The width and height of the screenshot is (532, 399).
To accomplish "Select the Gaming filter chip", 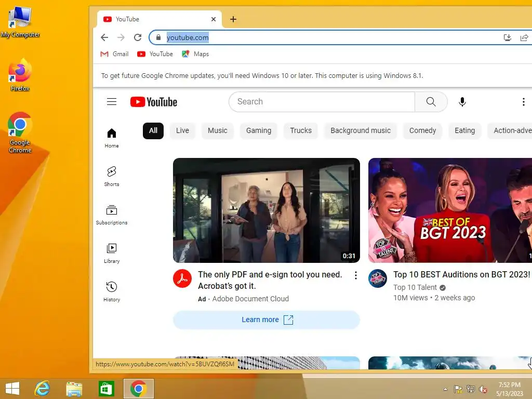I will click(259, 130).
